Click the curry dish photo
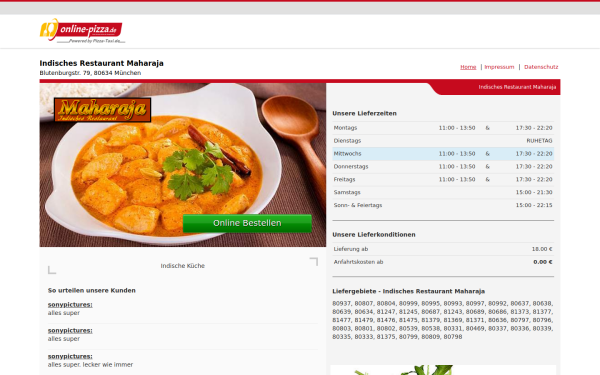Screen dimensions: 600x375 point(183,165)
